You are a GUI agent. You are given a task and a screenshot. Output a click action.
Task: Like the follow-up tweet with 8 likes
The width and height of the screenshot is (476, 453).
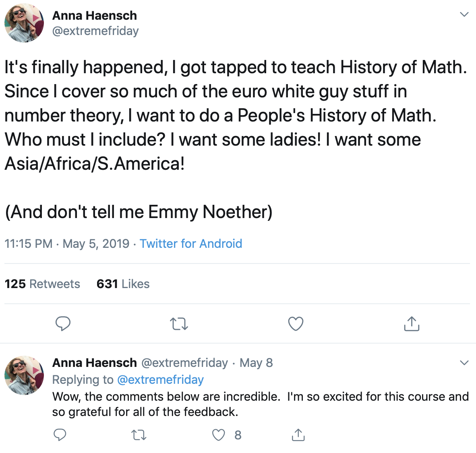click(219, 435)
